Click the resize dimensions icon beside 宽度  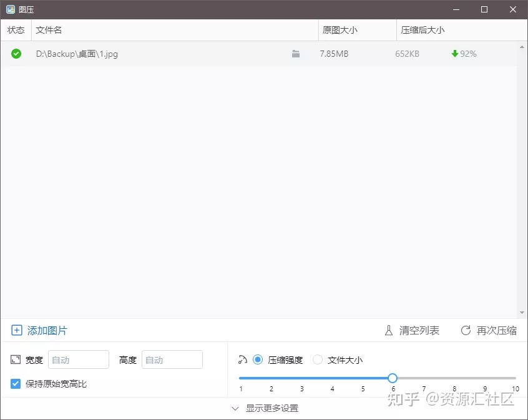[16, 359]
